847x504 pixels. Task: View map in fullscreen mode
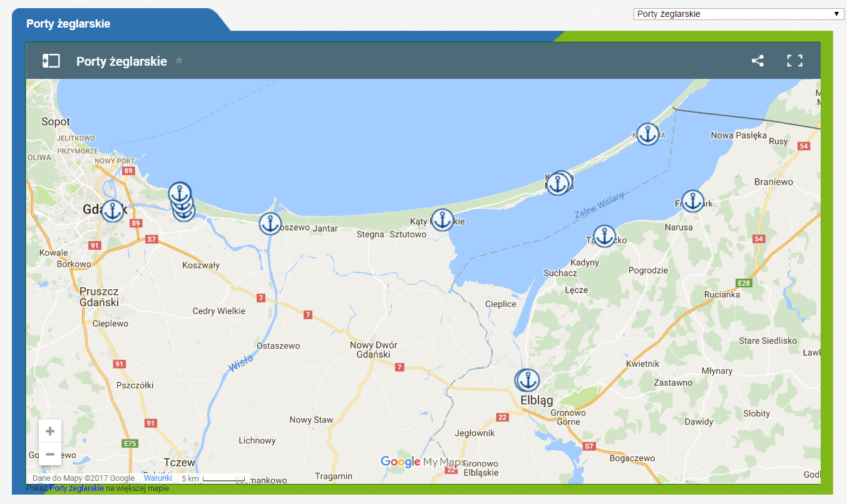click(794, 61)
